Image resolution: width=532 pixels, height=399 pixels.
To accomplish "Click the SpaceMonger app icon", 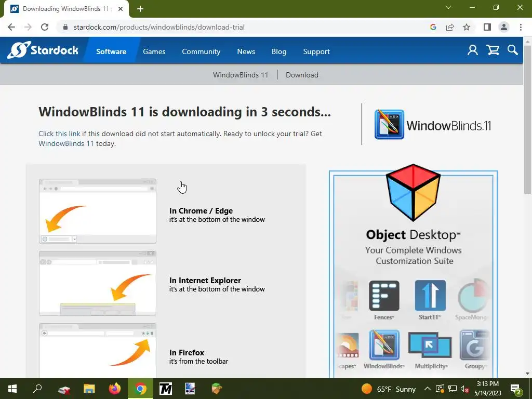I will pyautogui.click(x=473, y=296).
